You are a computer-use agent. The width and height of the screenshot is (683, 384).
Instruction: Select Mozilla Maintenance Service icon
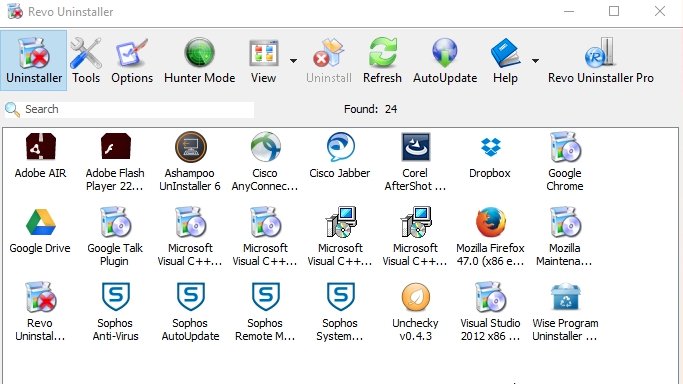565,222
